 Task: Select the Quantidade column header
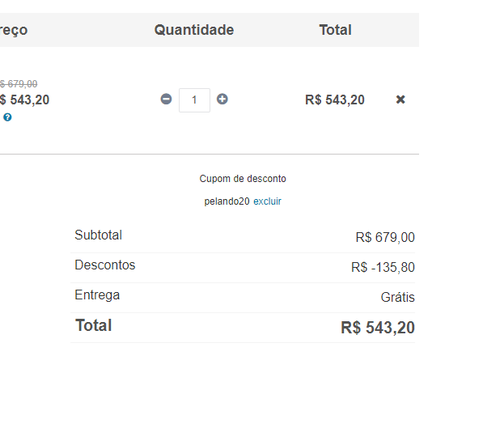click(x=194, y=30)
